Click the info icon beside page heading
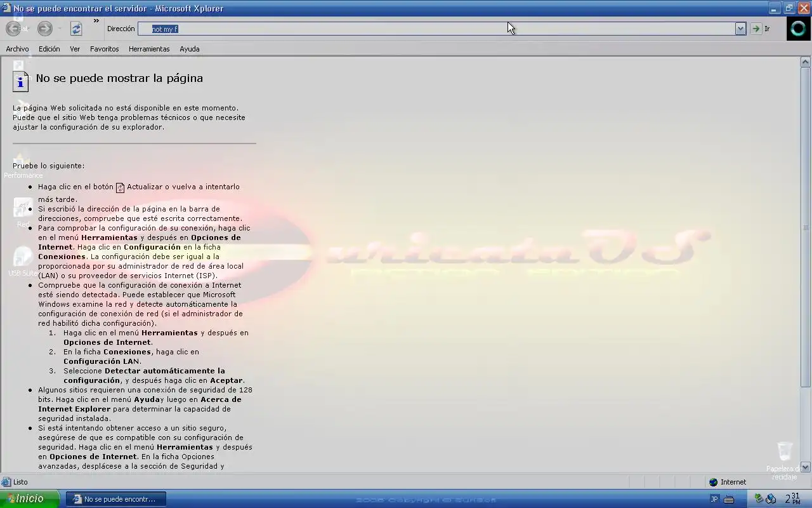812x508 pixels. (x=20, y=81)
